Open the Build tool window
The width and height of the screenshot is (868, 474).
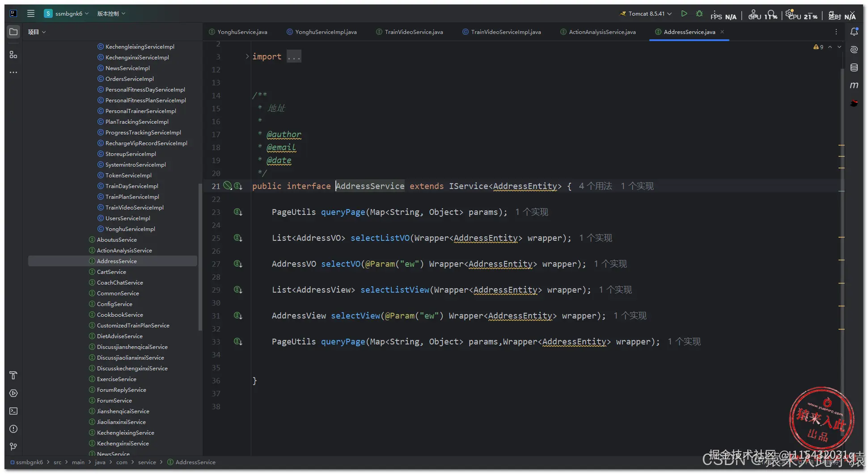(x=13, y=375)
